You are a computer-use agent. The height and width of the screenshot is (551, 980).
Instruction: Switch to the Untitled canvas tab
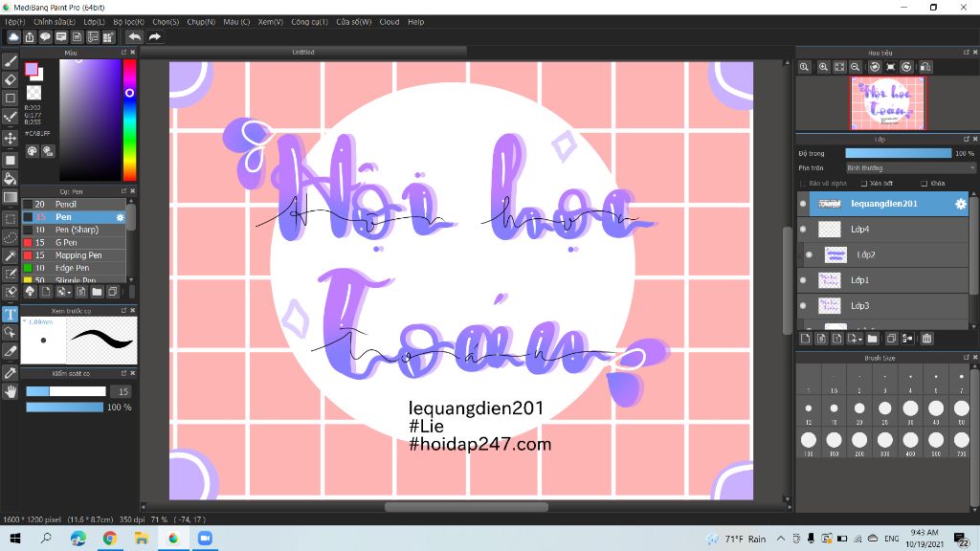(303, 53)
